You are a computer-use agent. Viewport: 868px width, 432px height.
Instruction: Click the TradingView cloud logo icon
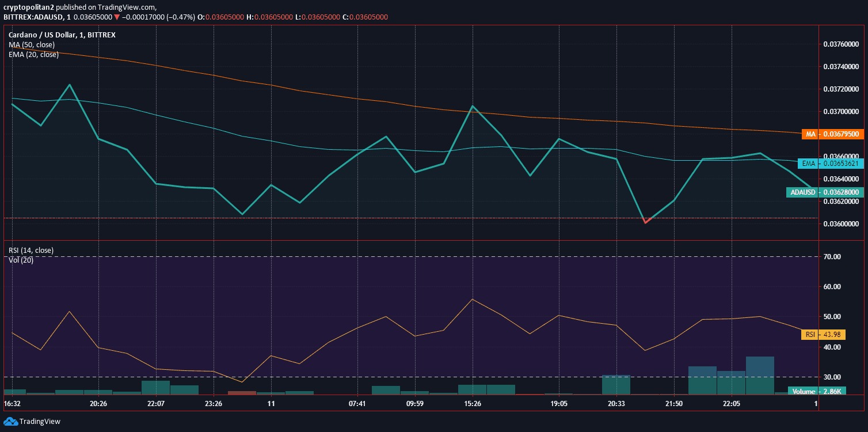pos(10,421)
